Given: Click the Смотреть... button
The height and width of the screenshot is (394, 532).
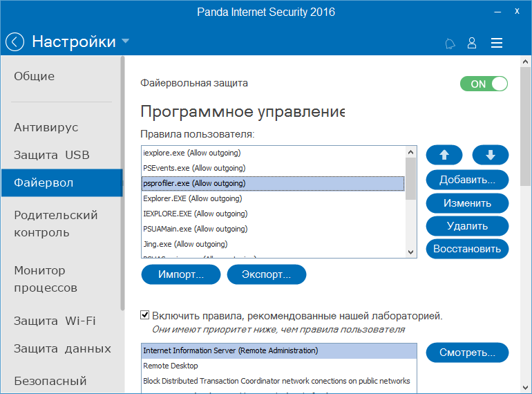Looking at the screenshot, I should pyautogui.click(x=467, y=353).
